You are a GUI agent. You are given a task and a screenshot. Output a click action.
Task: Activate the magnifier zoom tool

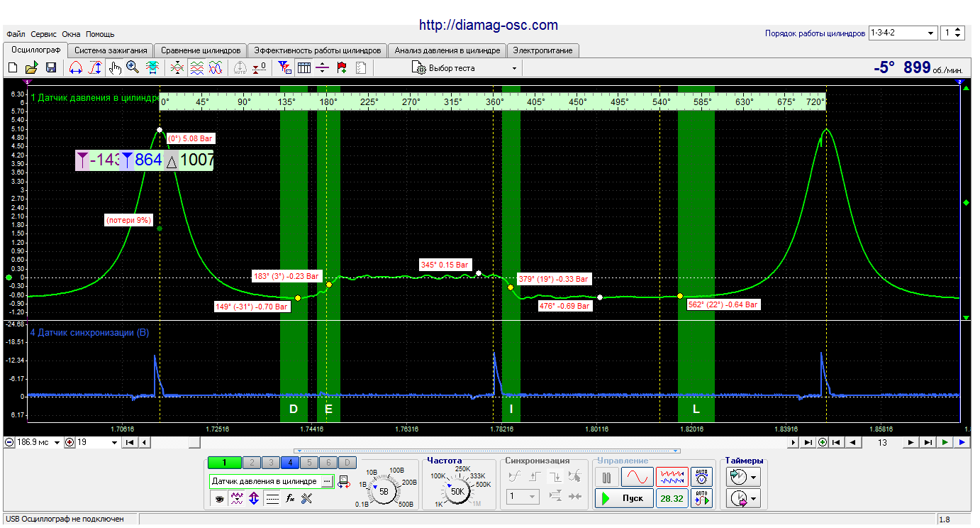click(133, 68)
